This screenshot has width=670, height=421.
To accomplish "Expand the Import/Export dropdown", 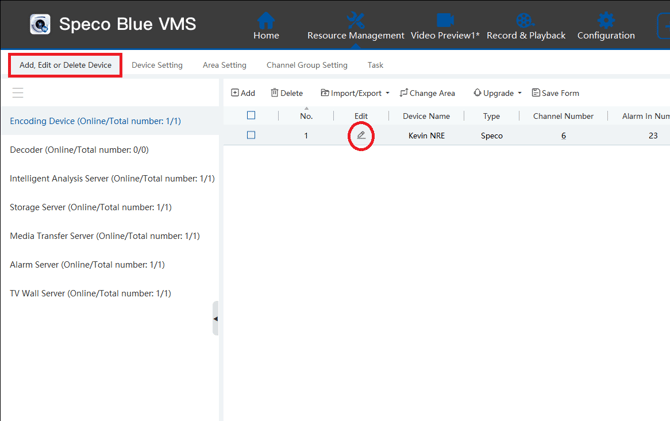I will (x=354, y=93).
